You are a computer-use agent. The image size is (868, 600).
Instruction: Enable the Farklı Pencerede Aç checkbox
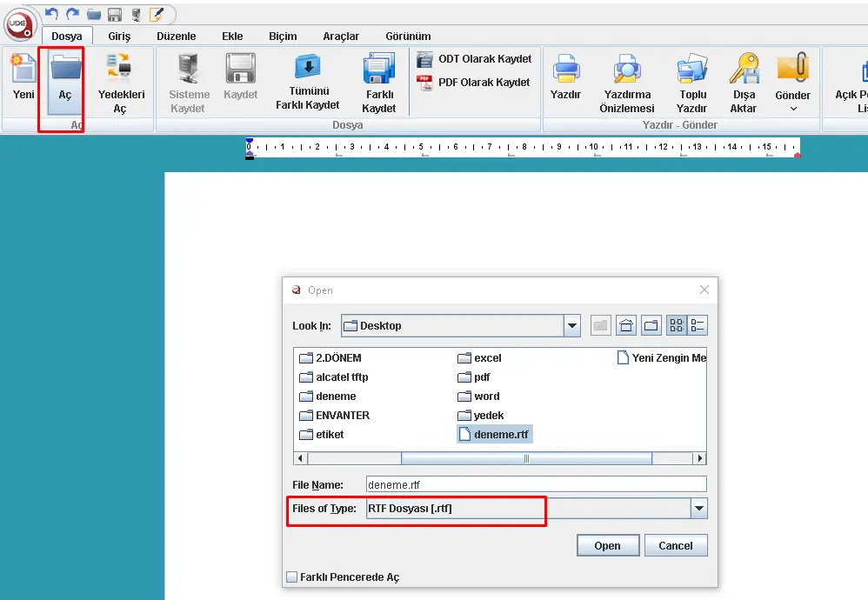[x=292, y=577]
